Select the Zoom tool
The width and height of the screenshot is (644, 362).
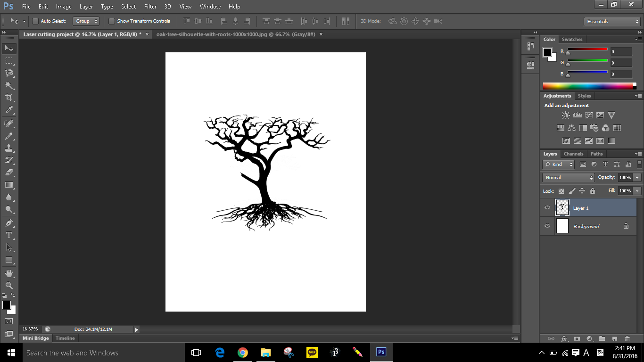[x=9, y=286]
